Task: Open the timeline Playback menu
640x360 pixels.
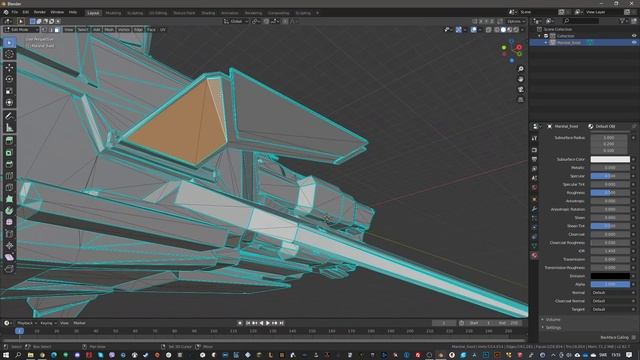Action: point(26,323)
